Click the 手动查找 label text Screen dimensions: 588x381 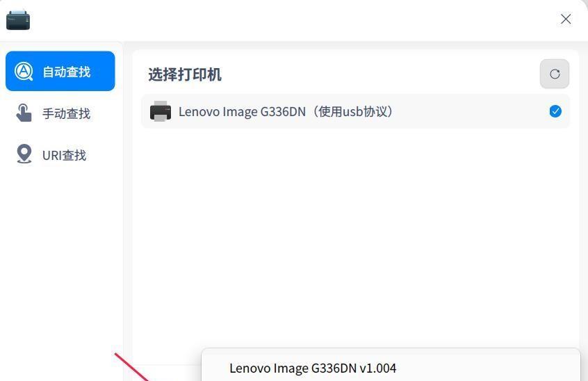click(66, 113)
